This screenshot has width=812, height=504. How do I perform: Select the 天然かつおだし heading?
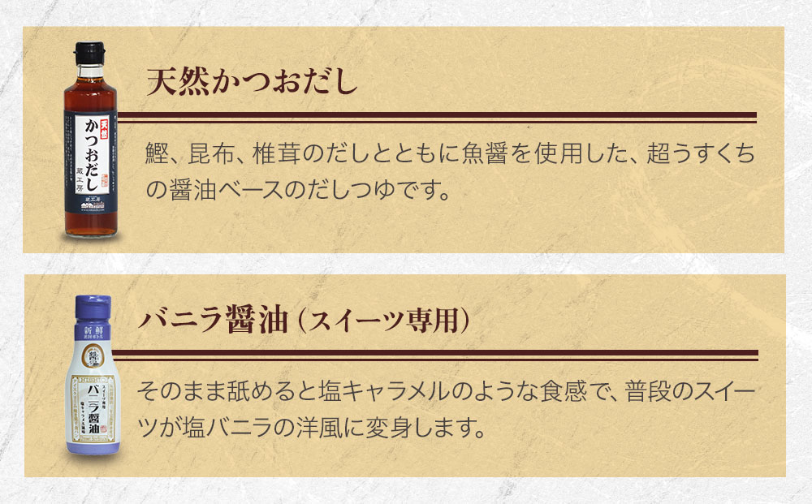pos(252,84)
